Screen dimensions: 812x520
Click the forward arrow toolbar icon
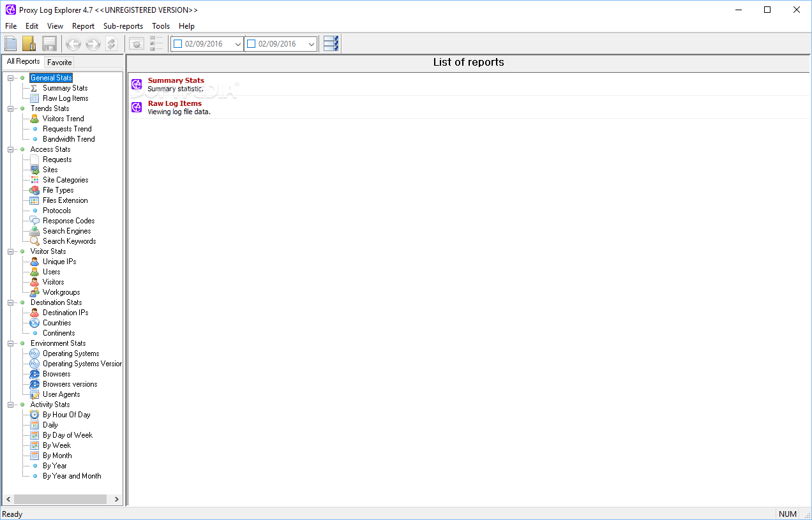tap(93, 44)
